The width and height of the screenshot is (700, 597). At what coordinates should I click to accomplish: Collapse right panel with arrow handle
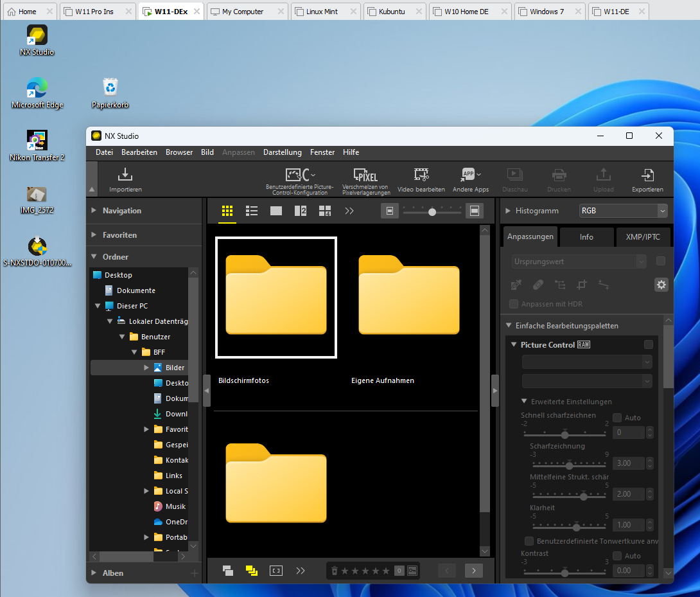pos(495,391)
